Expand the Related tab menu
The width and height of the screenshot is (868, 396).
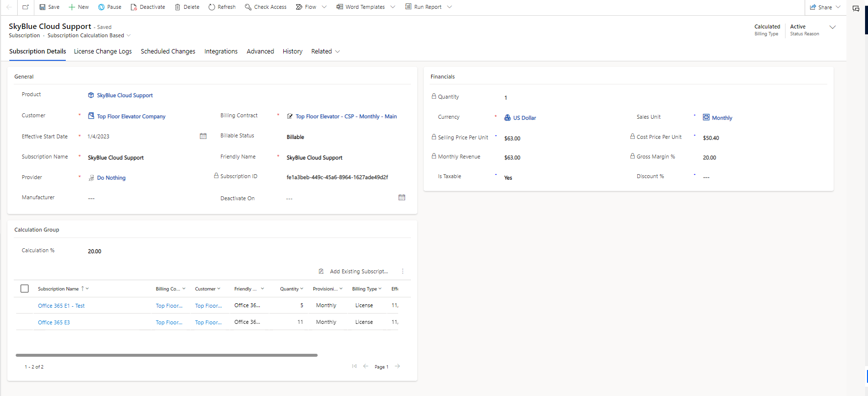pos(325,52)
